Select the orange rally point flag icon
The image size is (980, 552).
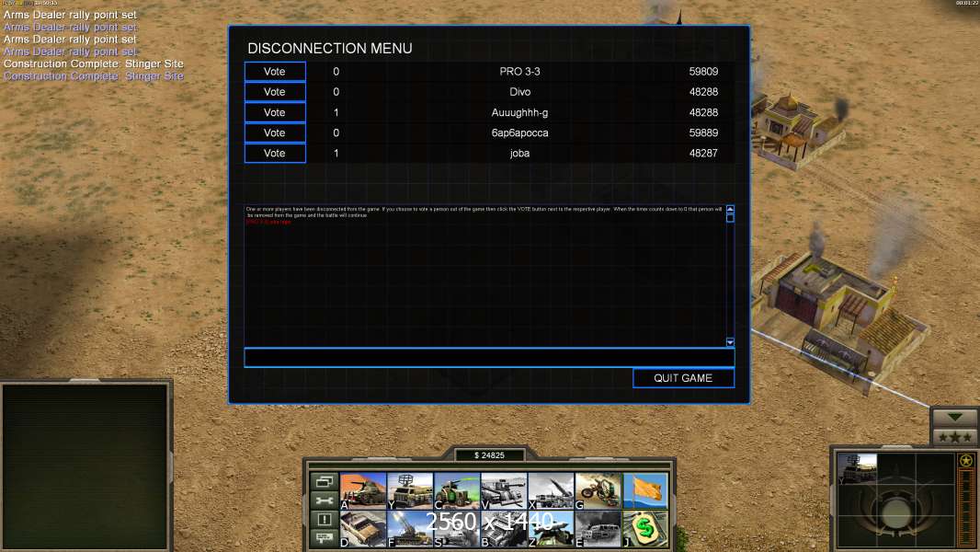click(645, 490)
